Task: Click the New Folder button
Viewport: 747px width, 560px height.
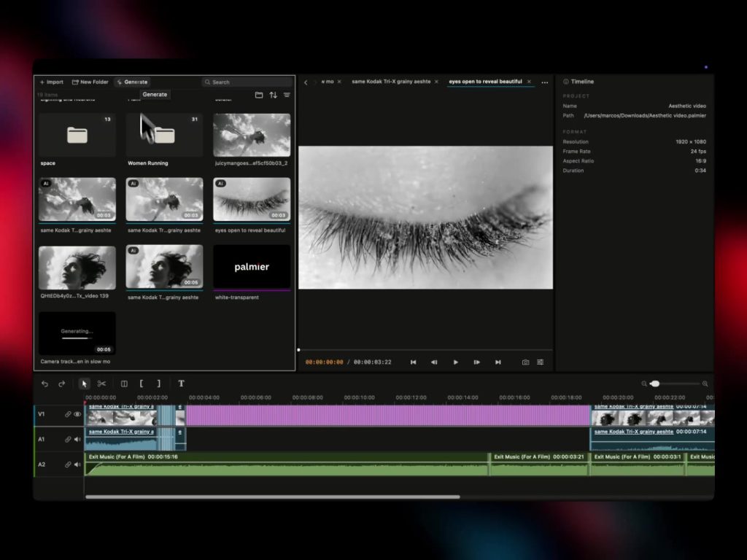Action: tap(90, 82)
